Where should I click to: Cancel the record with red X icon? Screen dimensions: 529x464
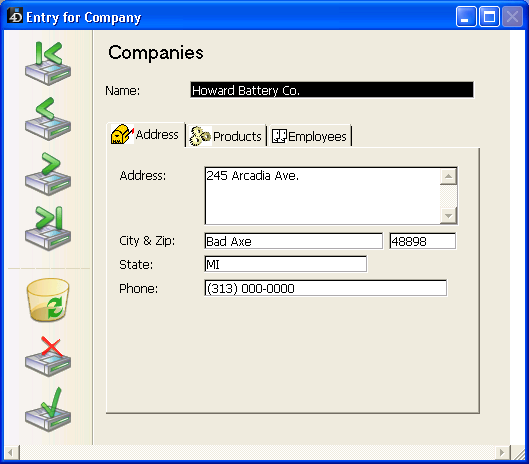[x=48, y=356]
